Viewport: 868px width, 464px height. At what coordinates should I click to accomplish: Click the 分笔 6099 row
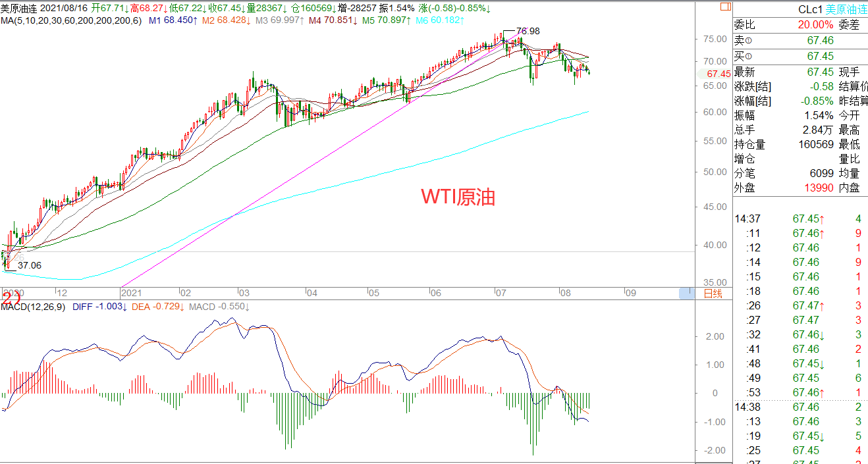click(x=784, y=174)
